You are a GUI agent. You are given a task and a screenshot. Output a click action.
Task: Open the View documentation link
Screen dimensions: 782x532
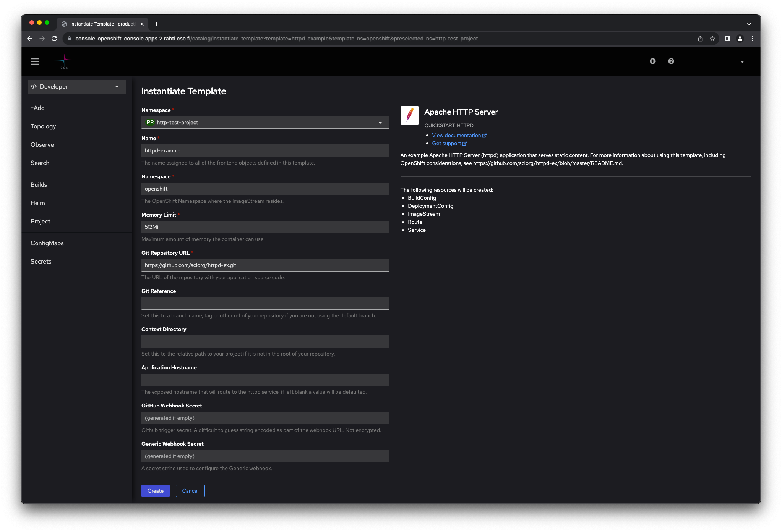click(459, 135)
